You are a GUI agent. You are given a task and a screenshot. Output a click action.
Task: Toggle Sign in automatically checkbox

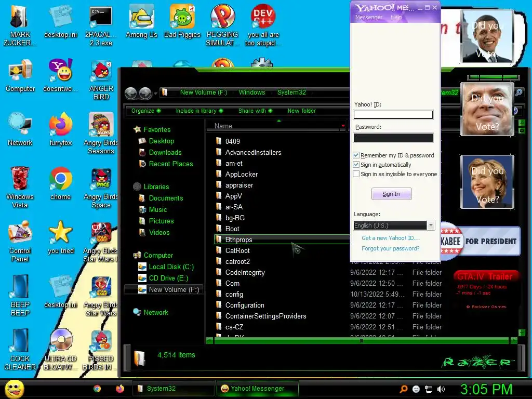click(356, 165)
